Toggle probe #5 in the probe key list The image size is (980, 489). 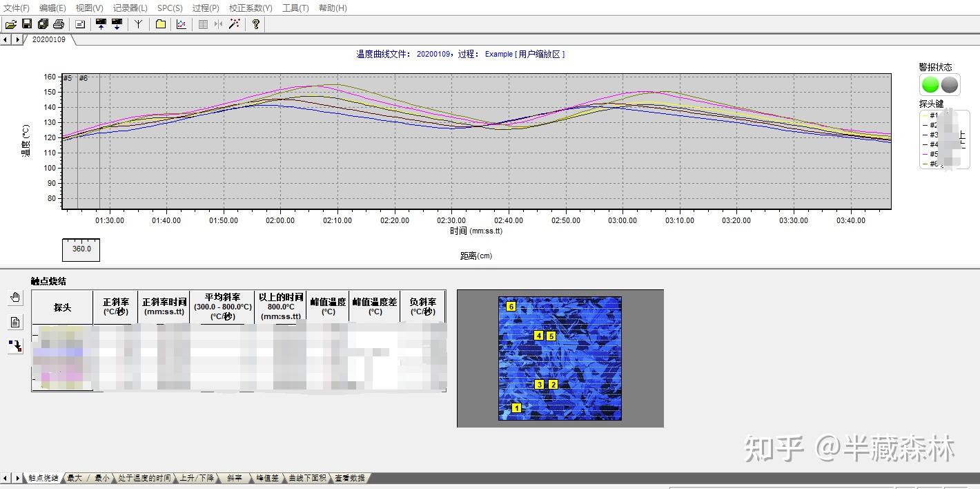click(x=934, y=153)
